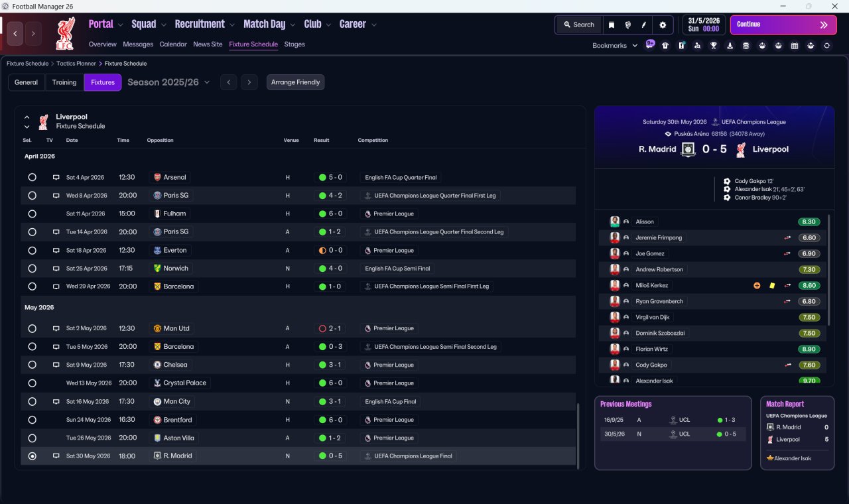The width and height of the screenshot is (849, 504).
Task: Click the trophy icon in bookmarks bar
Action: point(714,46)
